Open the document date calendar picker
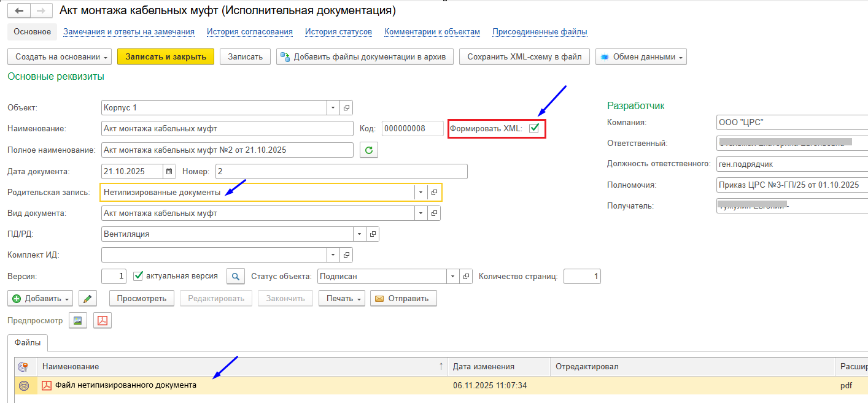This screenshot has width=868, height=403. 169,171
